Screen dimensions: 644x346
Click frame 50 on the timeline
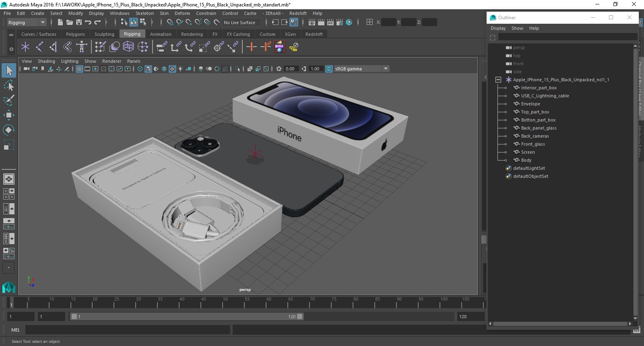point(225,303)
